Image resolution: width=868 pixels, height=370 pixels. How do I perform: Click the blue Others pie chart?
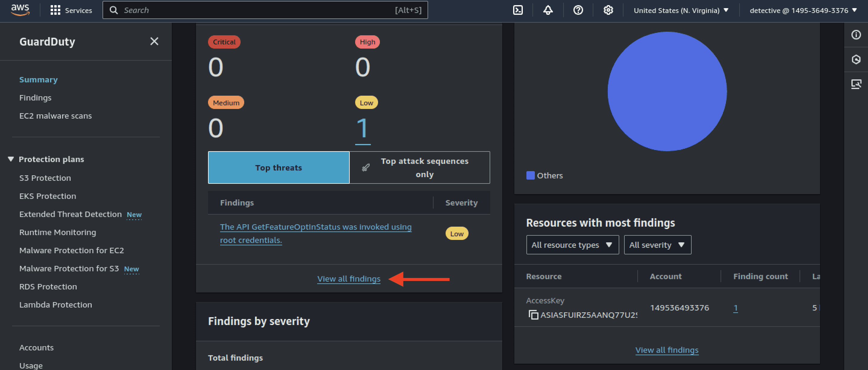667,91
